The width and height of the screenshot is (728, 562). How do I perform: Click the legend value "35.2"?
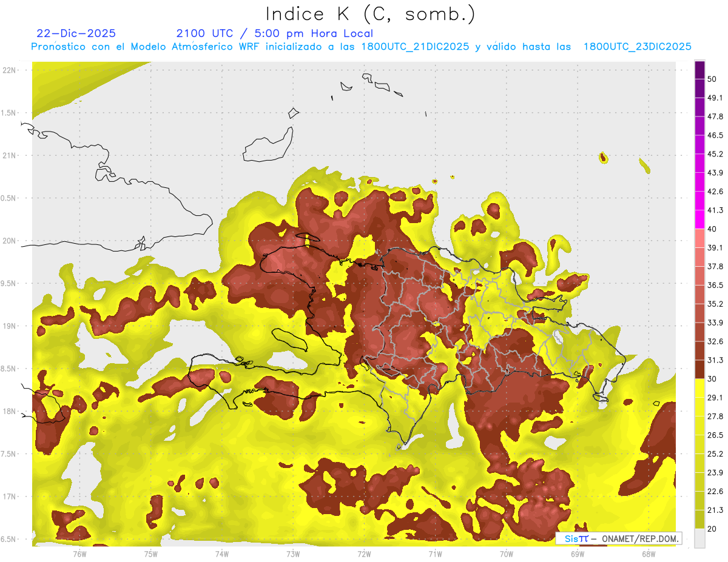coord(715,304)
